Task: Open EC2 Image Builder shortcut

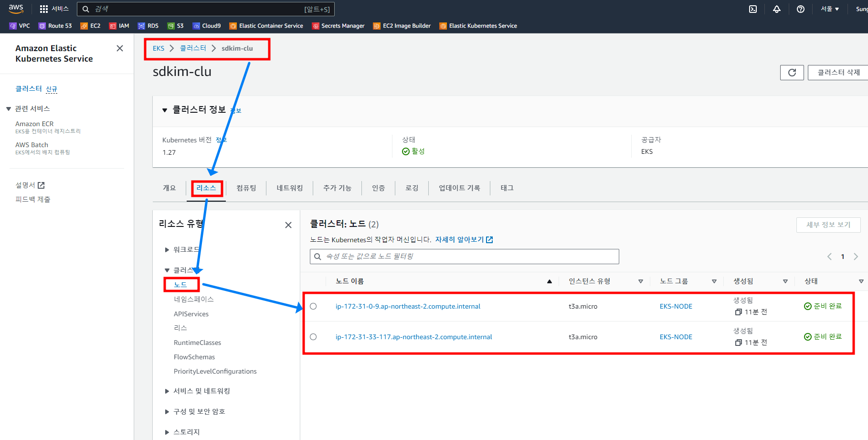Action: coord(402,26)
